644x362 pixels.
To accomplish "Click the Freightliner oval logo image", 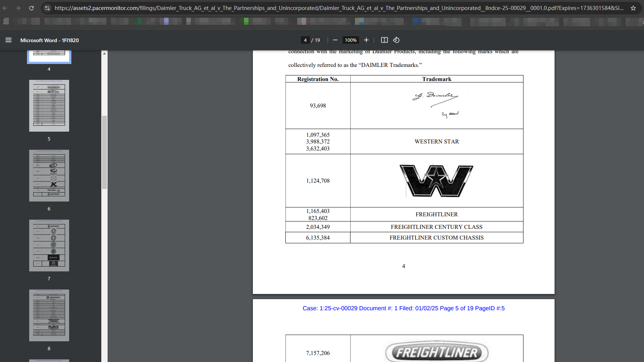I will point(437,351).
